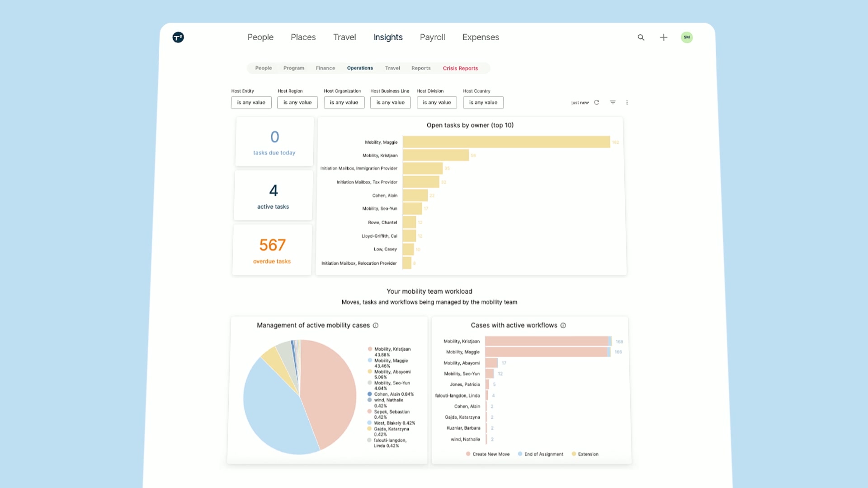The width and height of the screenshot is (868, 488).
Task: Click the search icon in the header
Action: point(641,38)
